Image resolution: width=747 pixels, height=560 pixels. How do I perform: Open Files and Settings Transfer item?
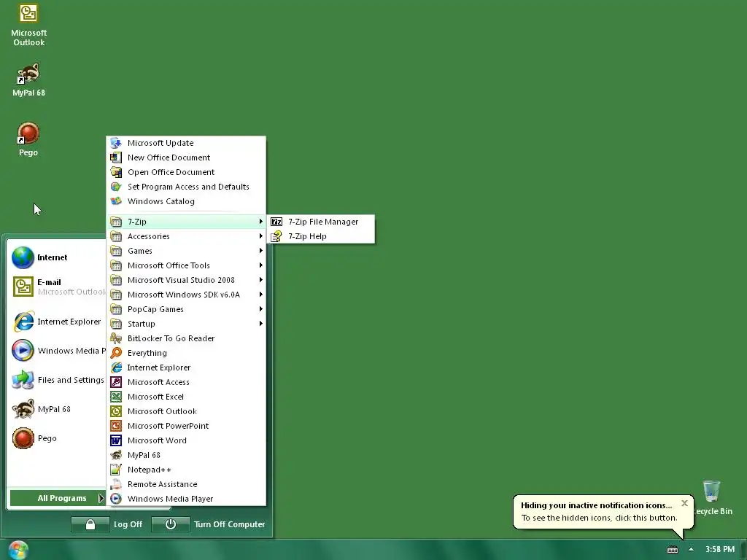click(58, 380)
